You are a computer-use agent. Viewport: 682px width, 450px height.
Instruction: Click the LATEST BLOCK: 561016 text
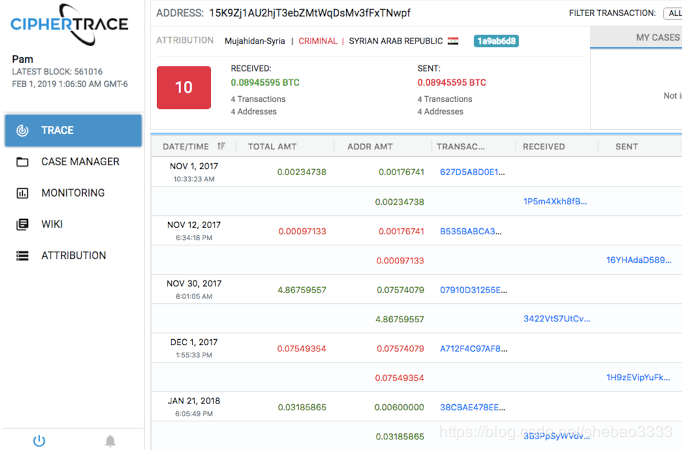point(57,72)
